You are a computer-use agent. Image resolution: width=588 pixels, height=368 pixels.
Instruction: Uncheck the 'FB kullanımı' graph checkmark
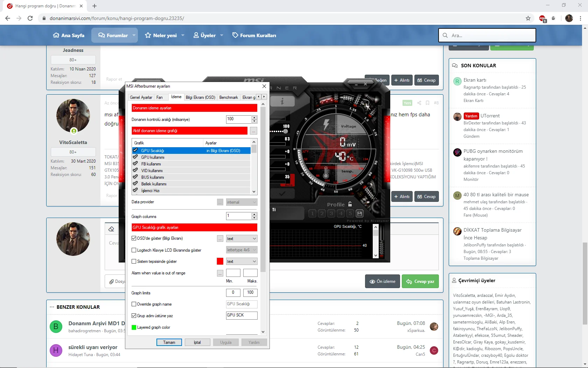pos(135,164)
